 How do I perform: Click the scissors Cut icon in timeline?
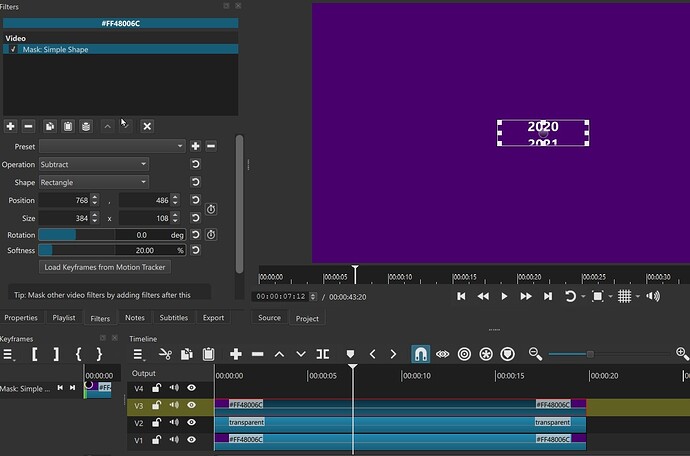click(165, 354)
